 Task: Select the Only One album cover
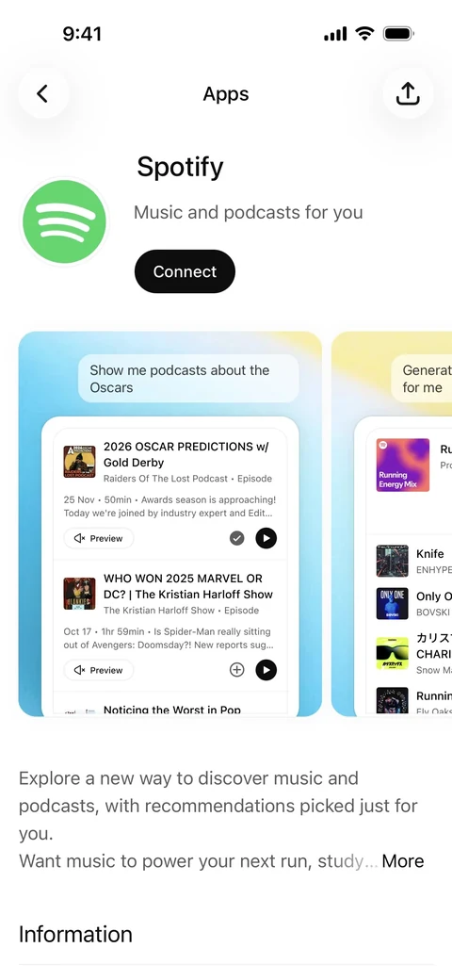point(392,604)
